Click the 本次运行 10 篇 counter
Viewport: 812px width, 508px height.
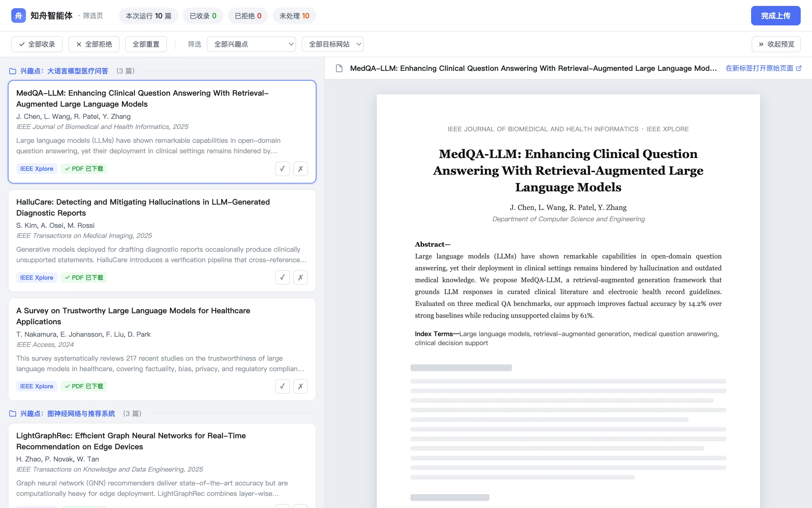click(x=148, y=16)
